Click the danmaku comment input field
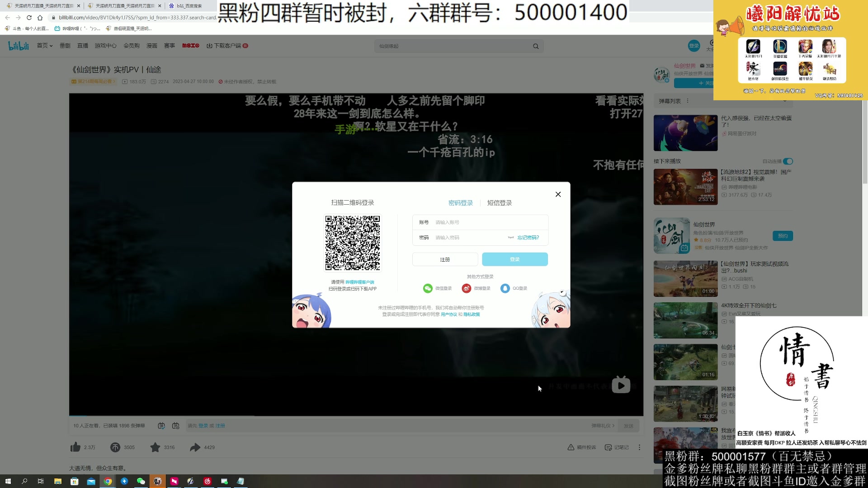 pyautogui.click(x=316, y=425)
